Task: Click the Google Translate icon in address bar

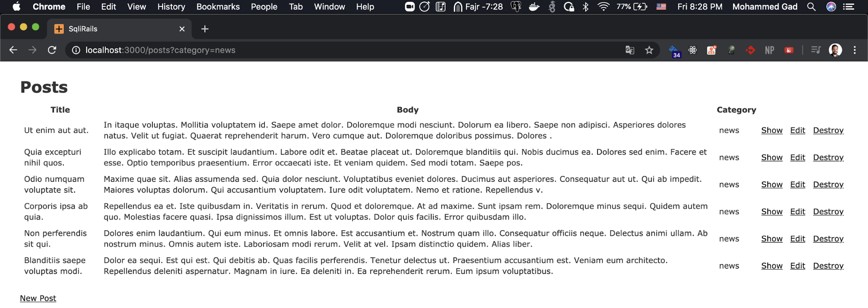Action: 630,50
